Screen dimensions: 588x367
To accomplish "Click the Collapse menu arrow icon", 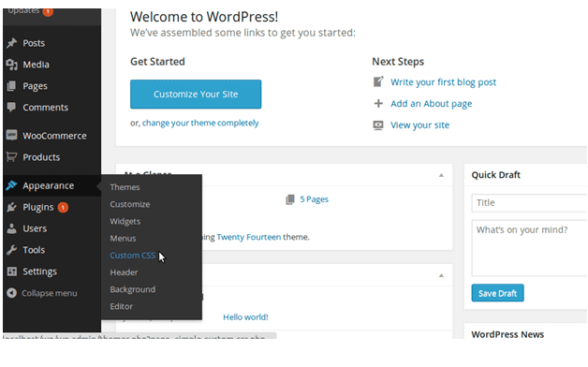I will [x=11, y=293].
